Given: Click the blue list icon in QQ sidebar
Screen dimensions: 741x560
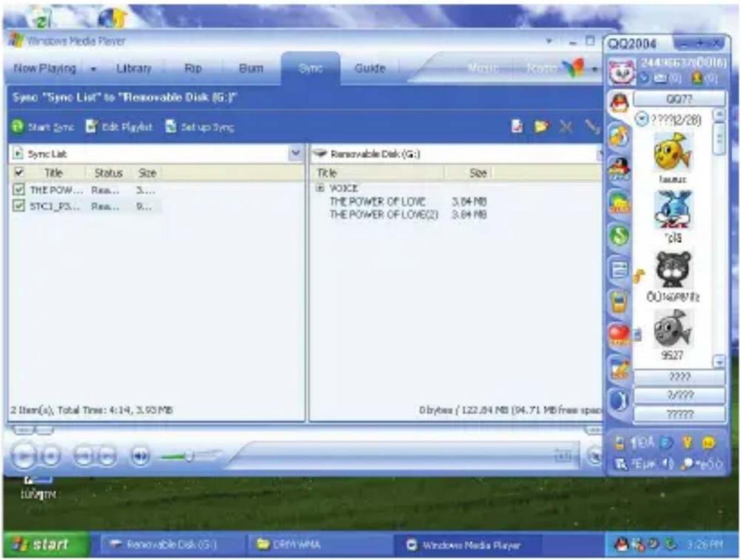Looking at the screenshot, I should [x=620, y=270].
